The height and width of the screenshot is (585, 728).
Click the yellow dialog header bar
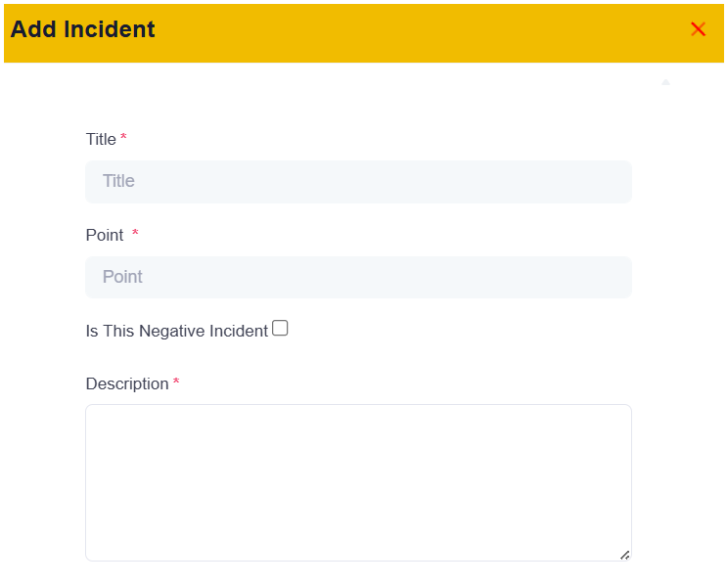coord(364,33)
